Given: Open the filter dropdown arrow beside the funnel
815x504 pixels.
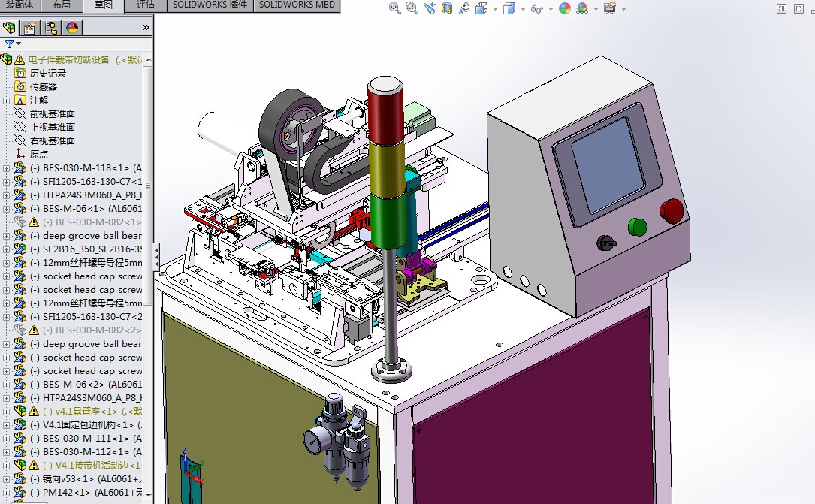Looking at the screenshot, I should pyautogui.click(x=19, y=44).
